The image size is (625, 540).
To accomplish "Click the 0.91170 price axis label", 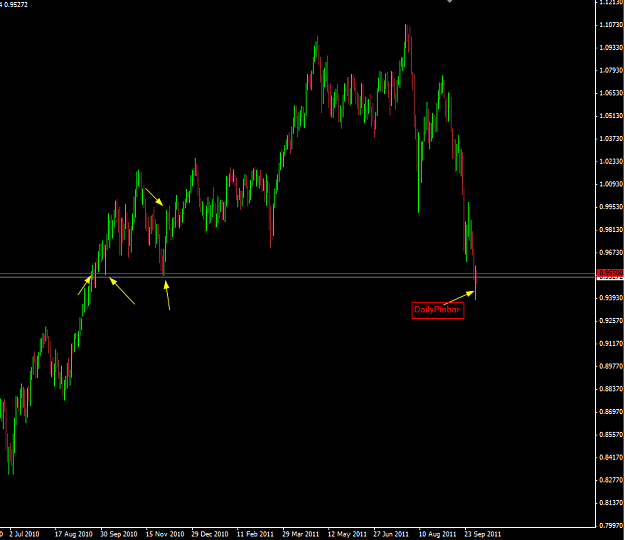I will coord(611,343).
